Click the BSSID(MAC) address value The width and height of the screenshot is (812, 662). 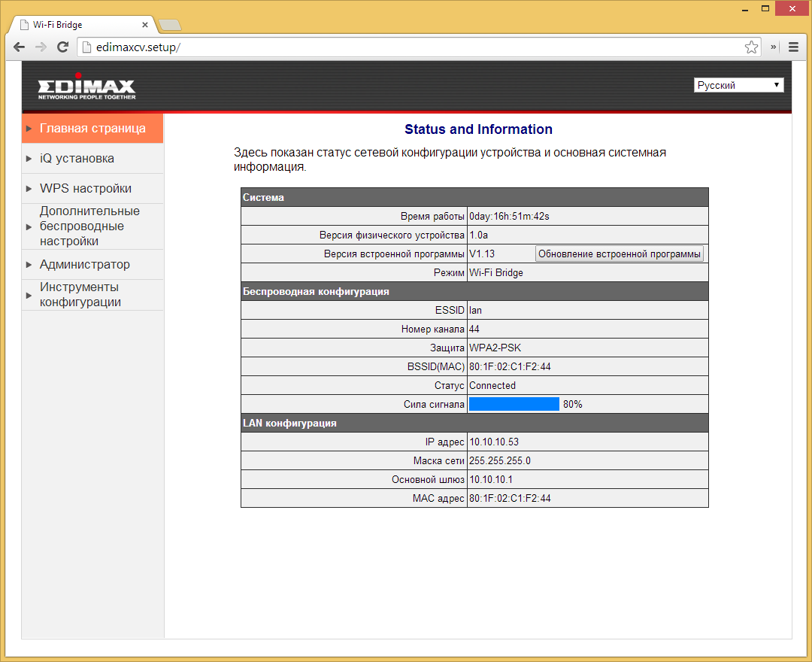tap(510, 367)
